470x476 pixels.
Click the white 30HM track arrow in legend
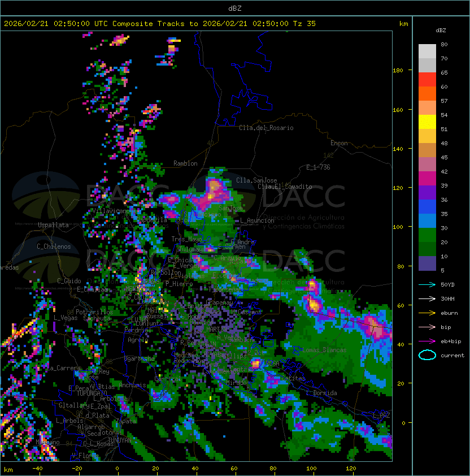(427, 298)
